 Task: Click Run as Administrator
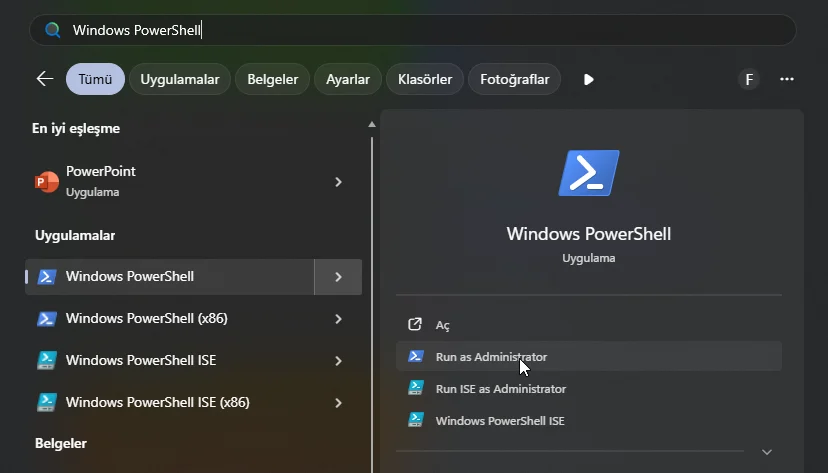coord(589,356)
